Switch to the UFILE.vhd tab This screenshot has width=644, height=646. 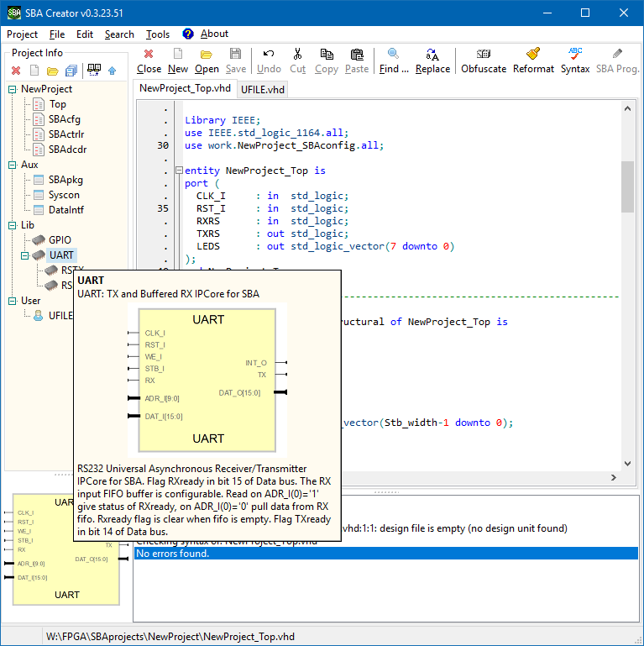point(264,88)
